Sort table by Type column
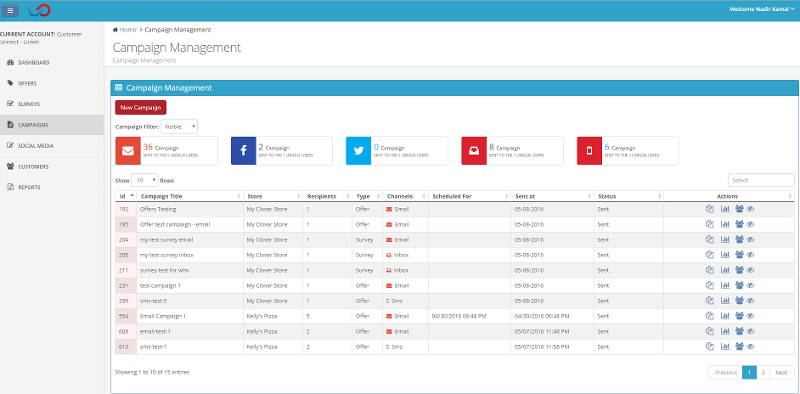This screenshot has width=800, height=394. pos(367,196)
